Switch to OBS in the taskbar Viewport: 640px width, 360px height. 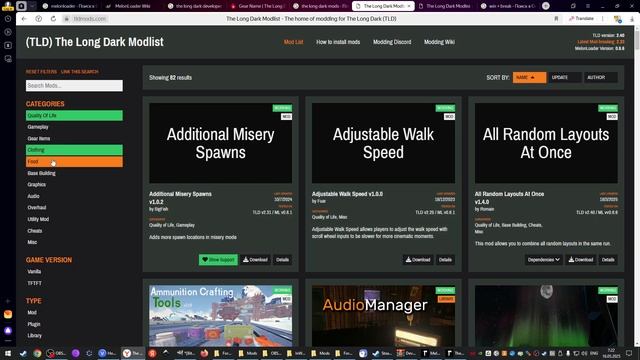point(56,353)
